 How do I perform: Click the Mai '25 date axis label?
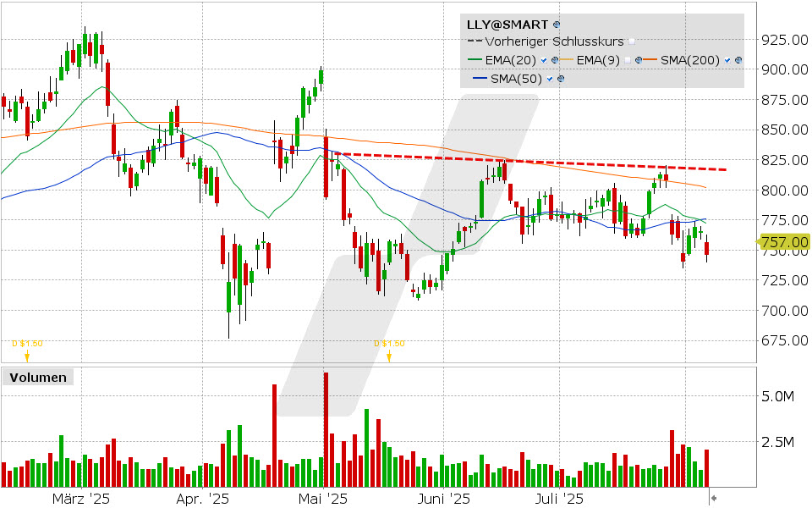[322, 499]
